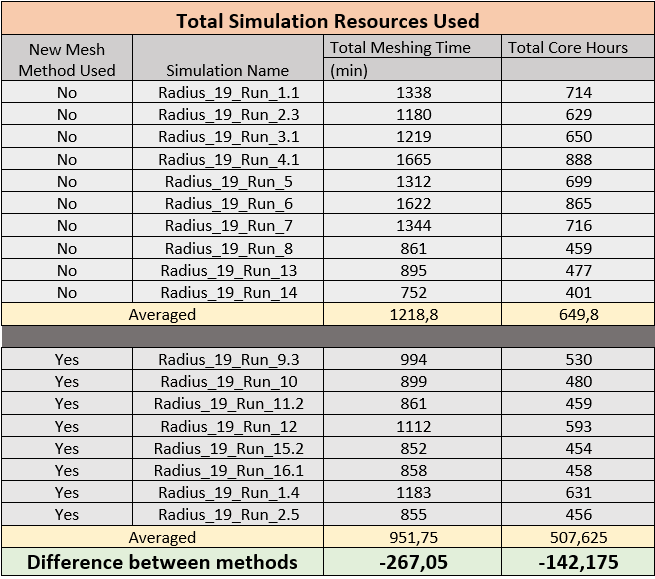Select core hours value 477
655x579 pixels.
pos(579,270)
